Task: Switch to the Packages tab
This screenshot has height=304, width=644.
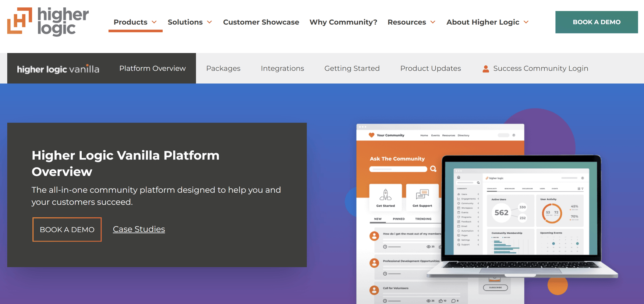Action: tap(223, 68)
